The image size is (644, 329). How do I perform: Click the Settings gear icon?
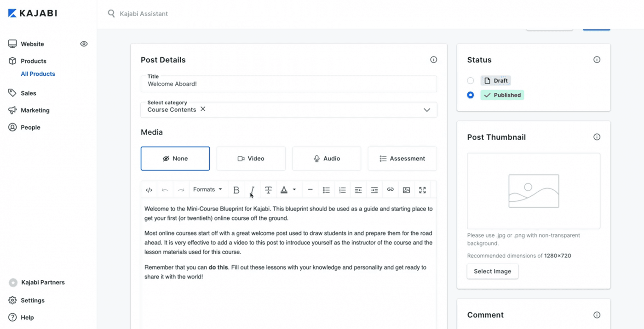pos(12,301)
